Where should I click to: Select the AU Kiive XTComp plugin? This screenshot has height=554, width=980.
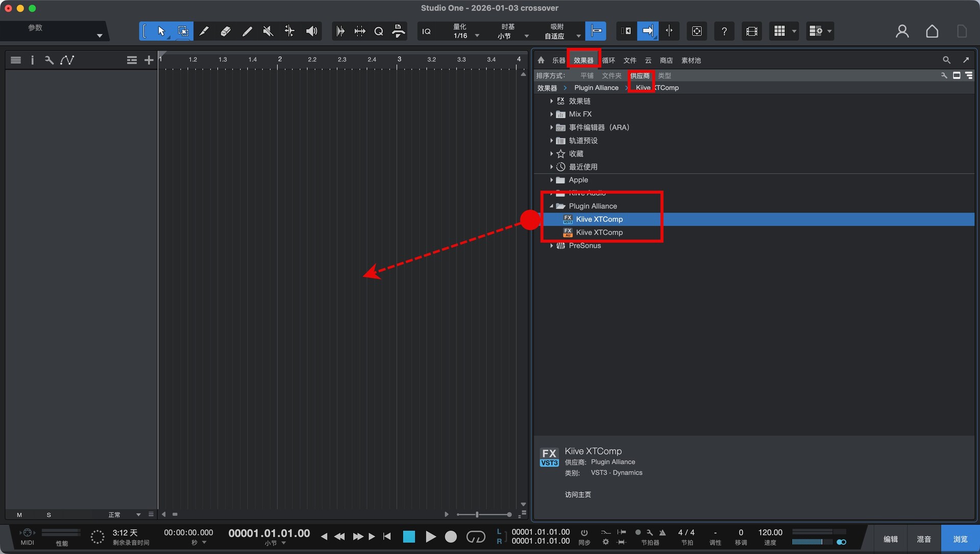click(x=599, y=232)
